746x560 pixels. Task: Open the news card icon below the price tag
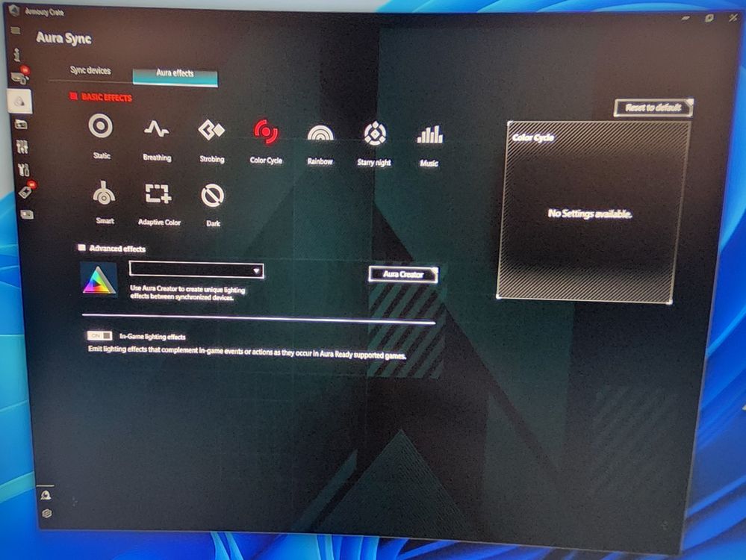tap(27, 214)
